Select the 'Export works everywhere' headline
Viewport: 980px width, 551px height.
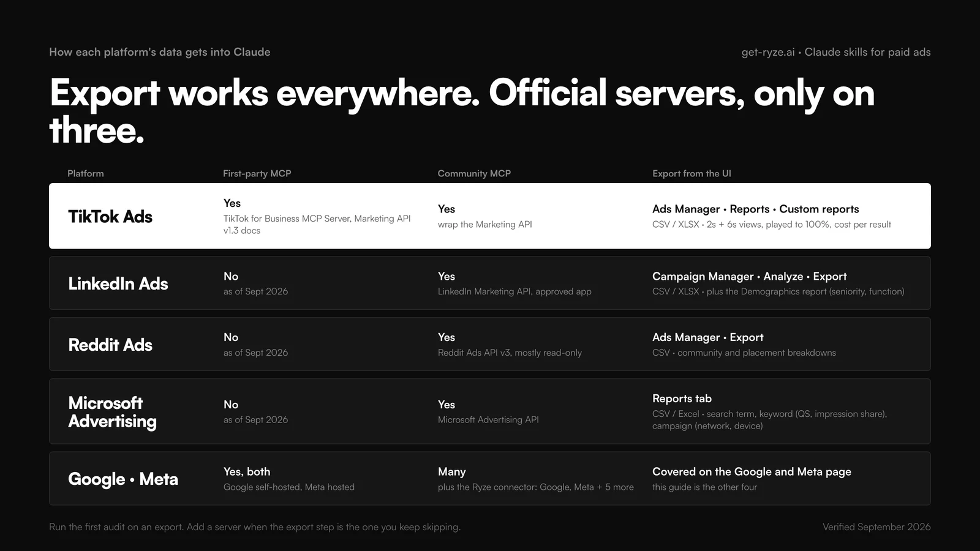tap(462, 111)
